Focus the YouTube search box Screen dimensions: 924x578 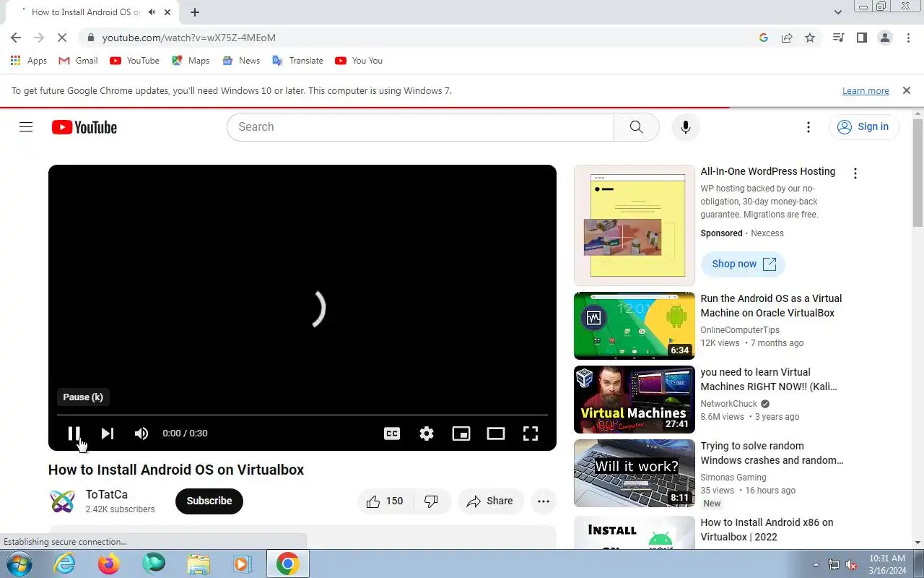point(420,127)
